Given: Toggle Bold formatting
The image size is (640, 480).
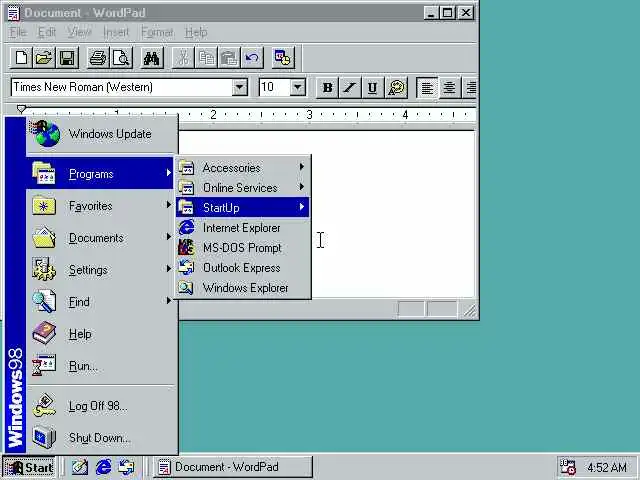Looking at the screenshot, I should (327, 87).
